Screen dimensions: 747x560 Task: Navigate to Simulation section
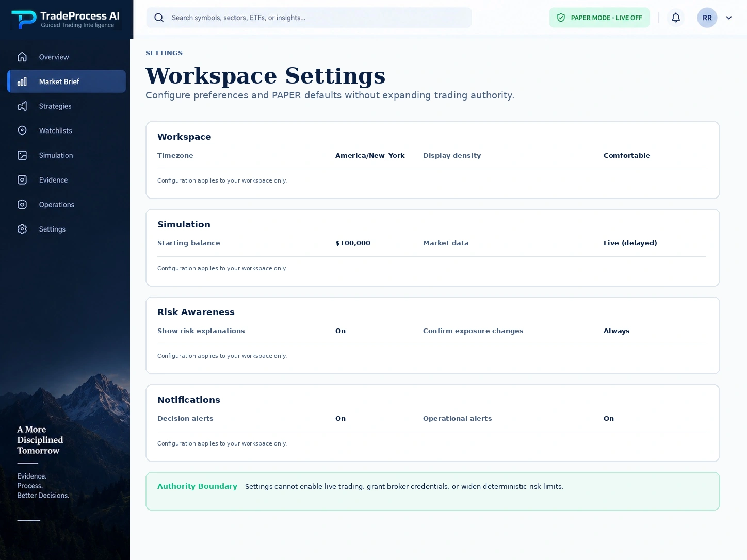click(x=67, y=155)
